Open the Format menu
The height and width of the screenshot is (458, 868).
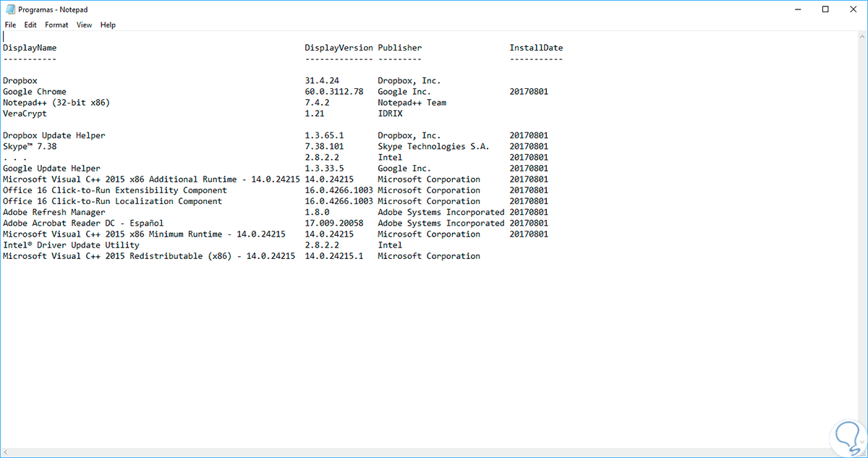point(56,25)
